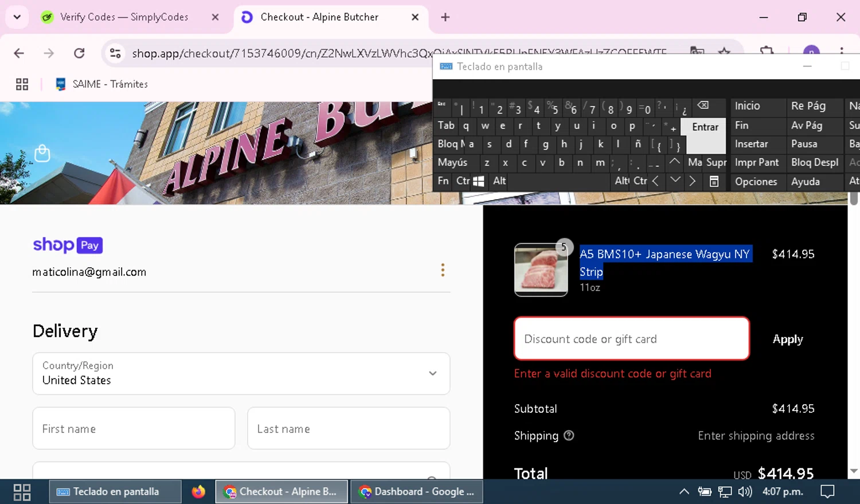This screenshot has width=860, height=504.
Task: Click the up arrow key on on-screen keyboard
Action: [675, 162]
